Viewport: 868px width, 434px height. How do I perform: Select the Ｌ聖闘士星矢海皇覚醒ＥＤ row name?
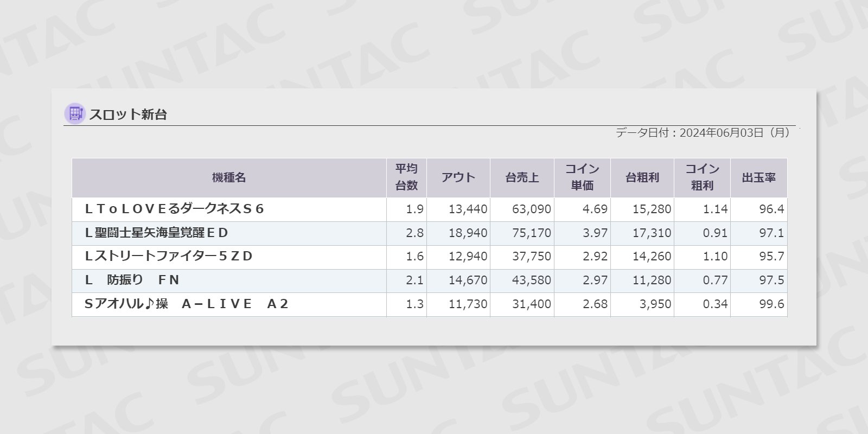pos(156,233)
